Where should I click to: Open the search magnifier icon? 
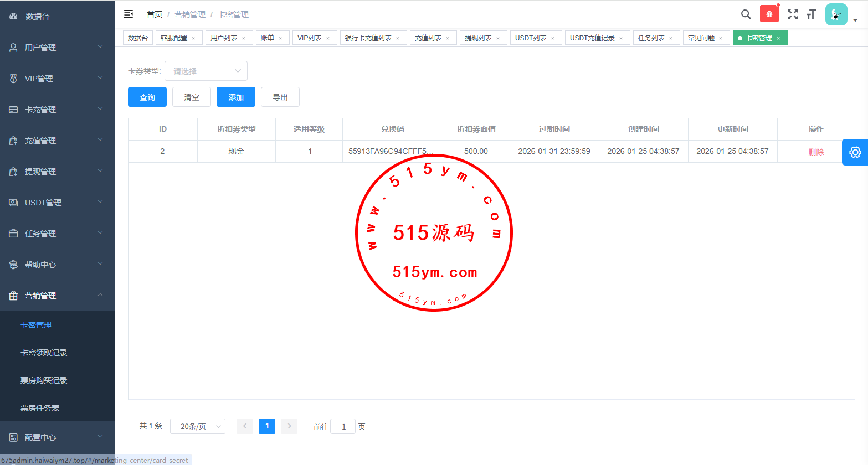[746, 14]
